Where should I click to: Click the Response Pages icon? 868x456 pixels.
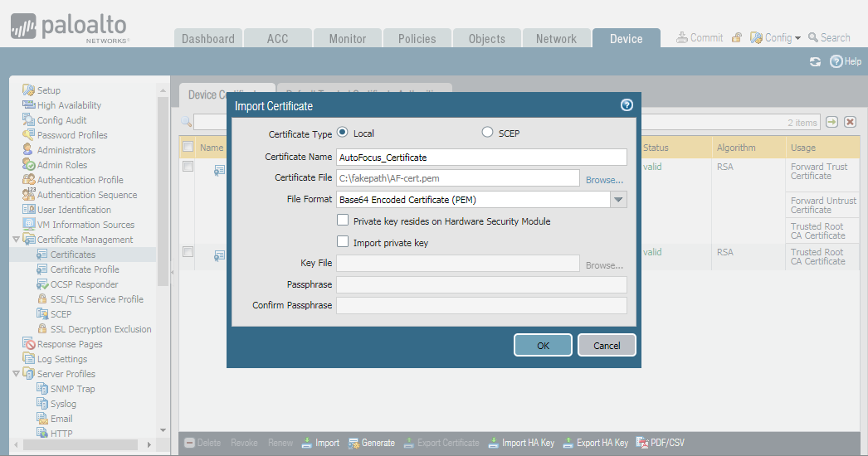coord(28,344)
